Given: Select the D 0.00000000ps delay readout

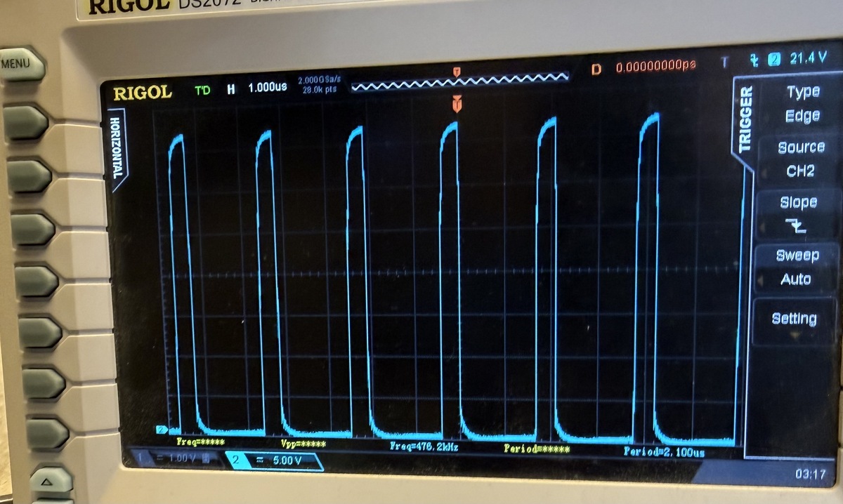Looking at the screenshot, I should point(643,67).
